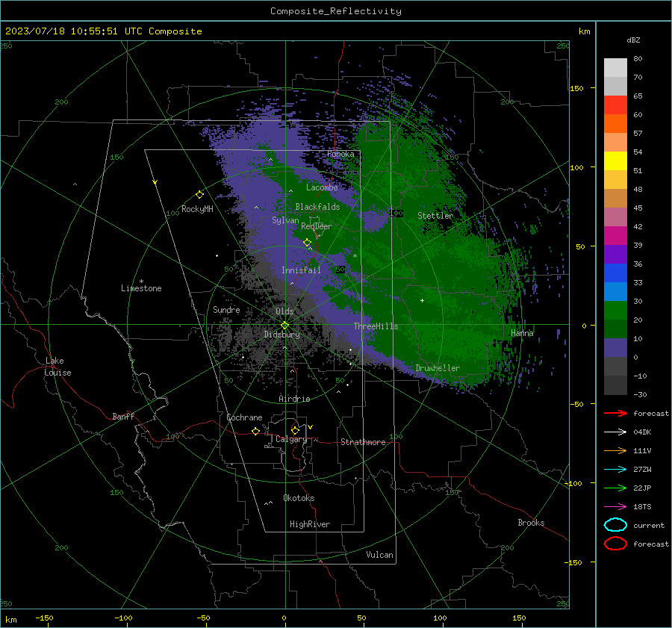Screen dimensions: 672x628
Task: Select the 54 dBZ yellow swatch
Action: [615, 161]
